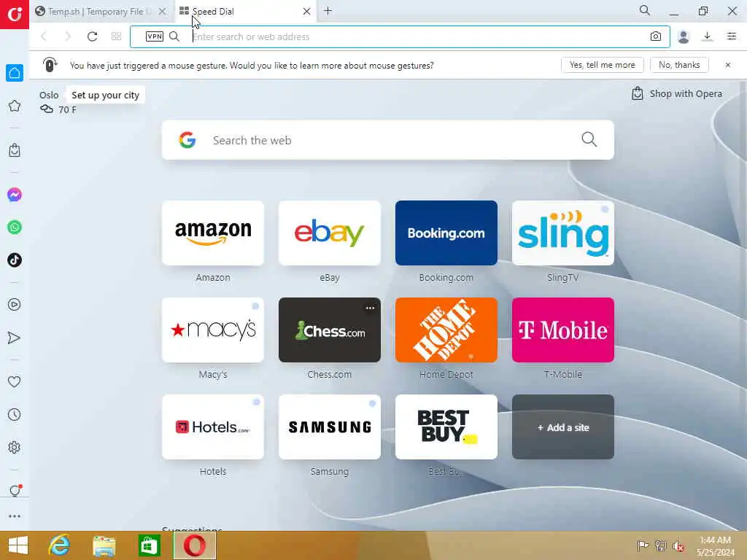Go back using the Back arrow
The width and height of the screenshot is (747, 560).
pyautogui.click(x=44, y=36)
